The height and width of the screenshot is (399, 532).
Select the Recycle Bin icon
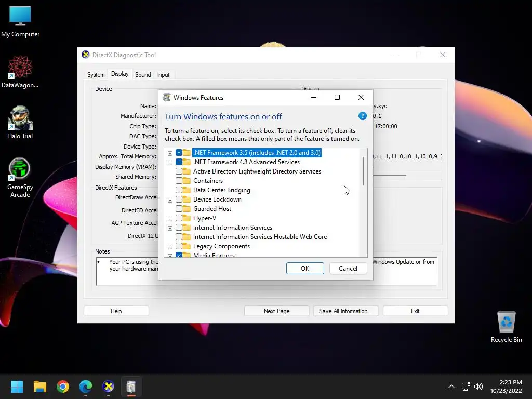click(x=506, y=327)
